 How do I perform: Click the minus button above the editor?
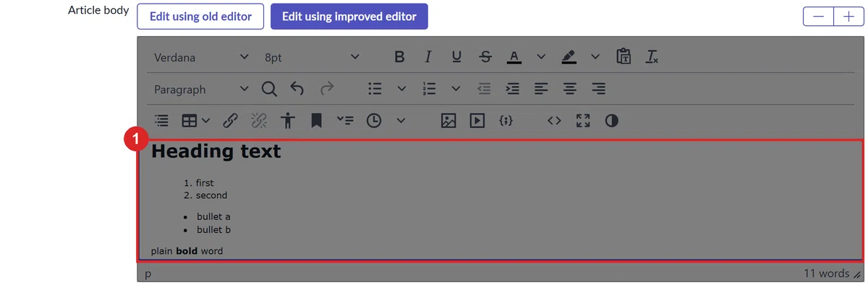[819, 17]
